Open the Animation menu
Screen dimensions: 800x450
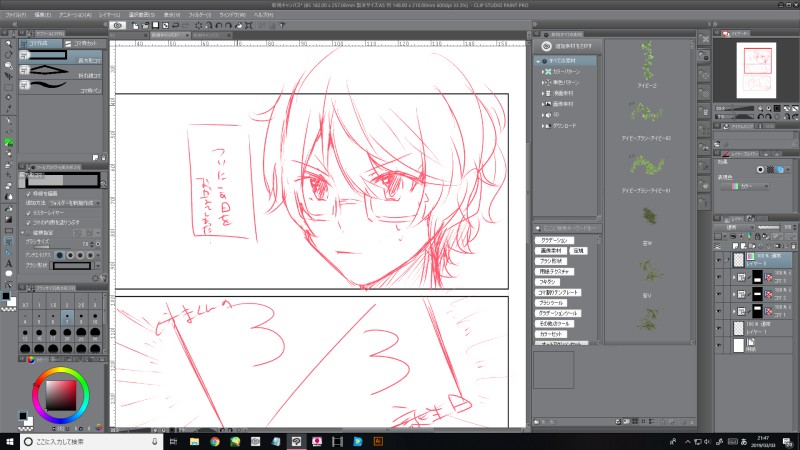pyautogui.click(x=75, y=15)
